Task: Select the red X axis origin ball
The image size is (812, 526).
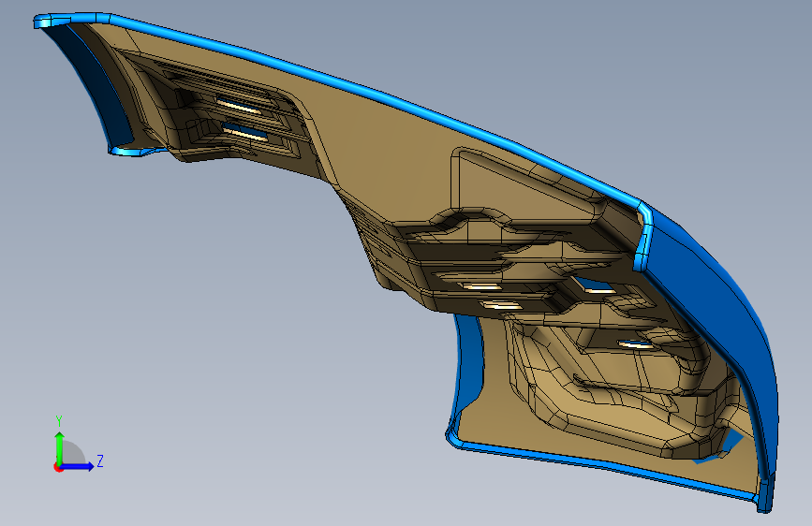Action: pos(58,467)
